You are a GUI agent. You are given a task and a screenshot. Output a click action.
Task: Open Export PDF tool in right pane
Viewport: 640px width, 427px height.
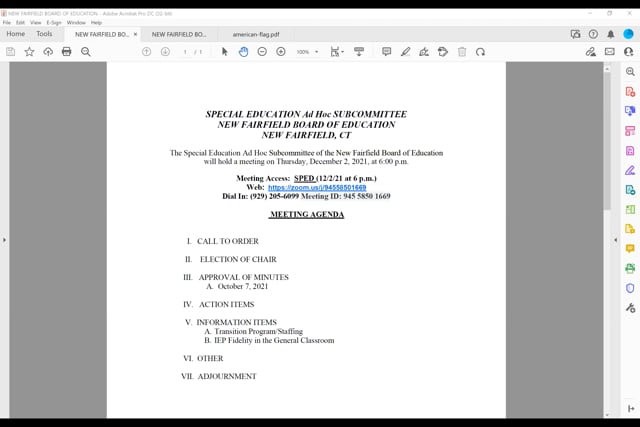630,111
